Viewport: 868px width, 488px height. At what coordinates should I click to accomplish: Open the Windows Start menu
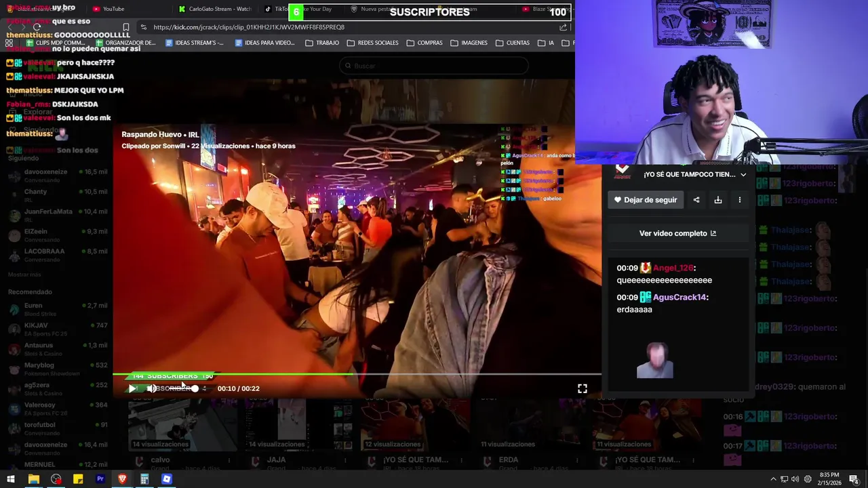[x=10, y=479]
